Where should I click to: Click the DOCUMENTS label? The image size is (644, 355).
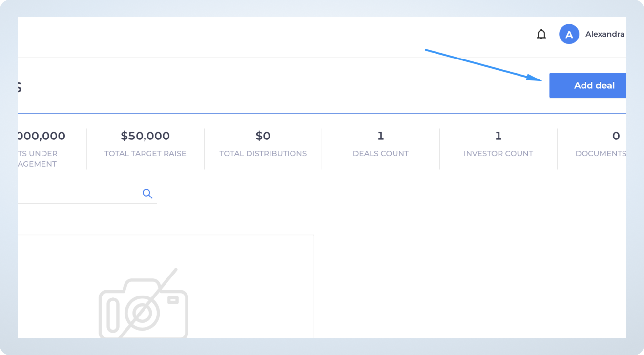pos(601,154)
